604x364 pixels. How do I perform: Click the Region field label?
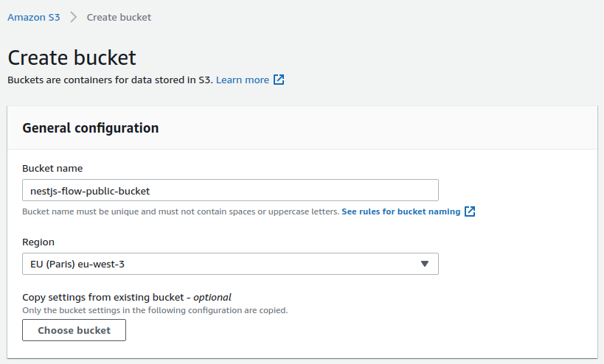tap(38, 242)
